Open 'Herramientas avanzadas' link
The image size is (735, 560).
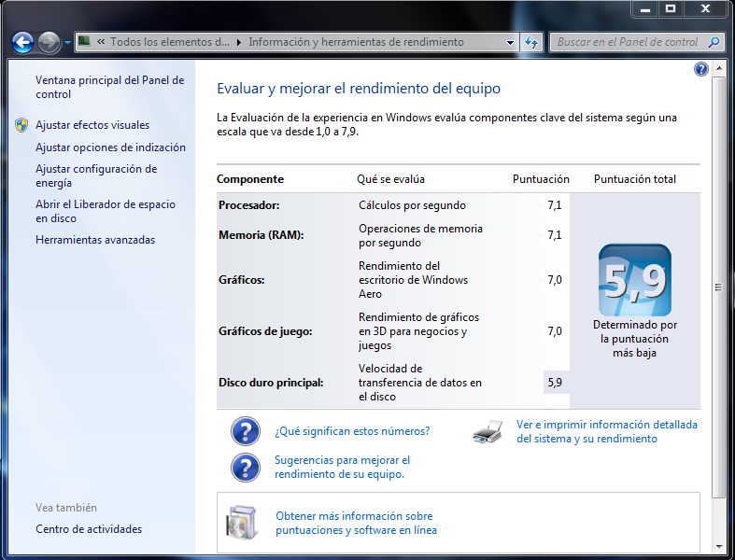point(95,240)
